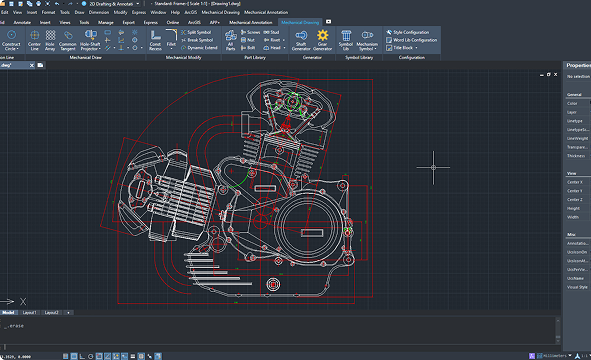The height and width of the screenshot is (360, 591).
Task: Select the Mechanical Drawing ribbon tab
Action: click(300, 22)
